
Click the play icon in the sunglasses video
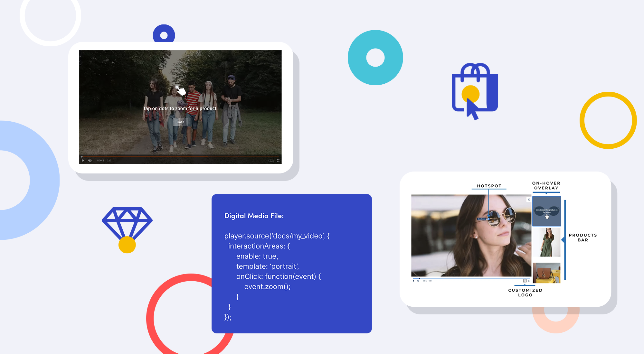pos(413,281)
